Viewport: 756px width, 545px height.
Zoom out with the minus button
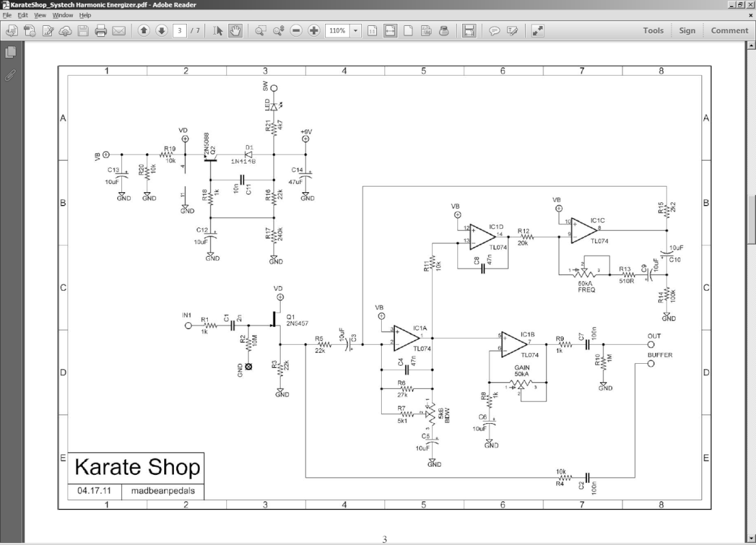coord(296,31)
